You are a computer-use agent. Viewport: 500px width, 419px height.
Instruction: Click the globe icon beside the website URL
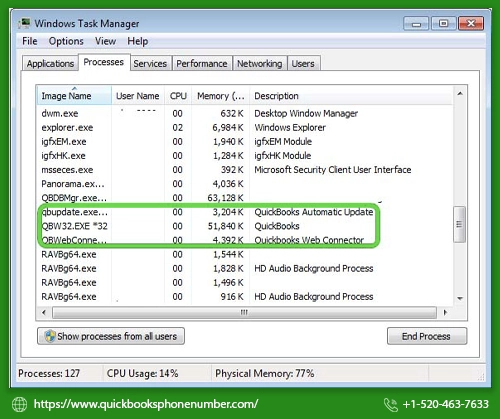coord(20,405)
